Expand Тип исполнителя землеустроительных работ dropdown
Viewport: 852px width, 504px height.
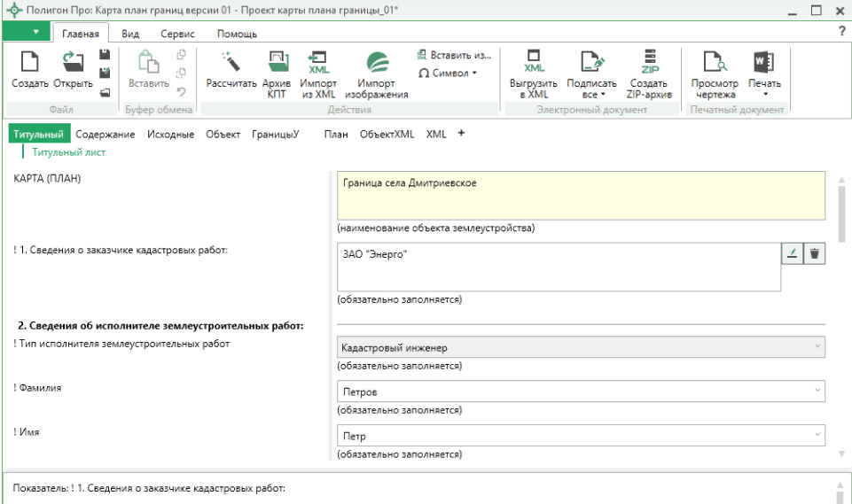click(817, 348)
